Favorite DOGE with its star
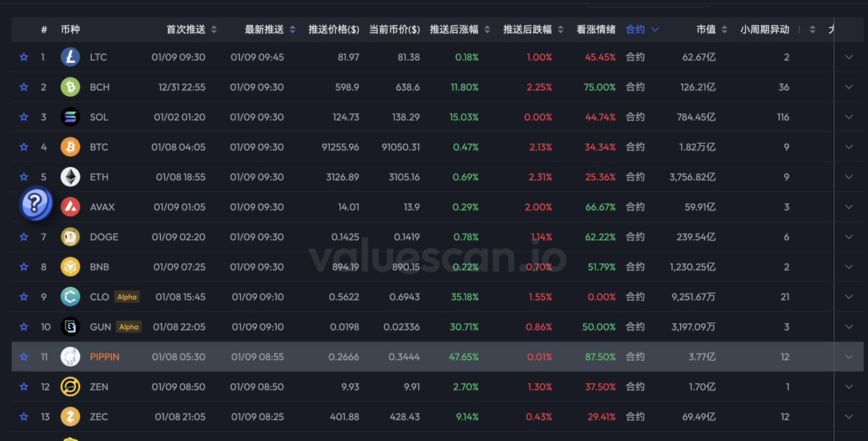This screenshot has width=868, height=441. (24, 237)
